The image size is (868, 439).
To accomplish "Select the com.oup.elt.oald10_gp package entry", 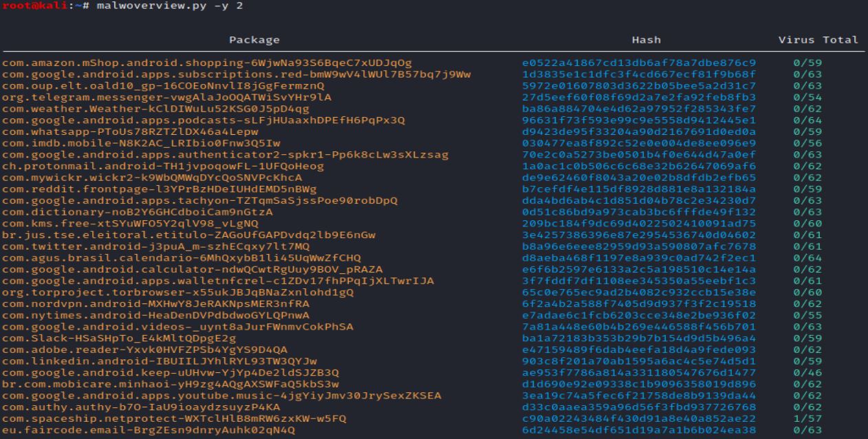I will click(x=163, y=85).
